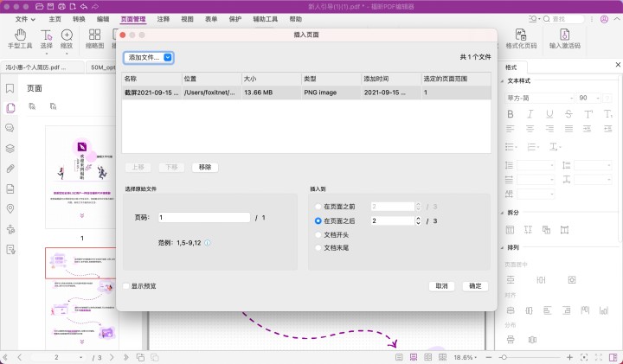Open the Comment (注释) ribbon tab
Viewport: 623px width, 364px height.
pyautogui.click(x=163, y=18)
